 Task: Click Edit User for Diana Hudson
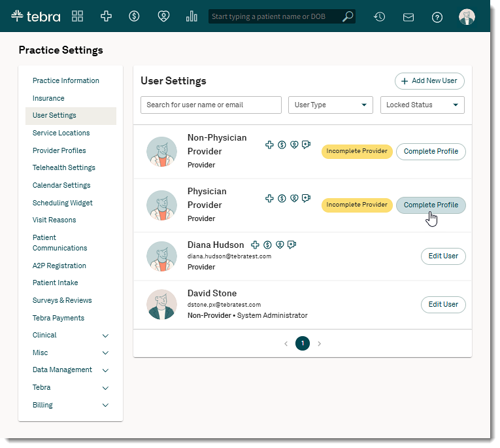click(443, 256)
